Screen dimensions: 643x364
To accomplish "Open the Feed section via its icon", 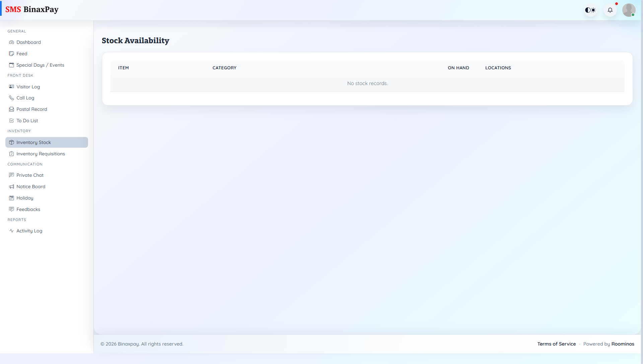I will tap(11, 54).
